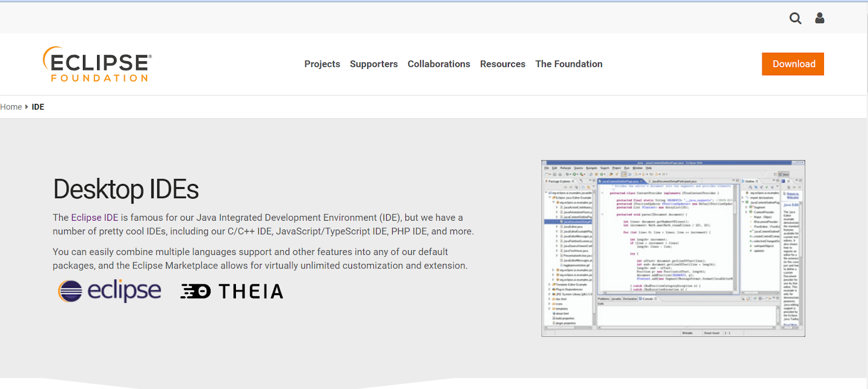
Task: Go to the Home breadcrumb link
Action: [11, 107]
